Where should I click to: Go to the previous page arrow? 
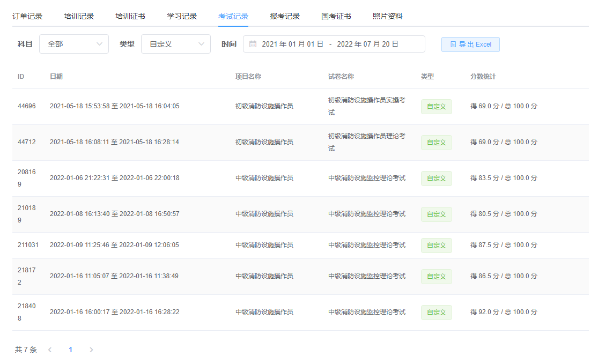pos(50,350)
